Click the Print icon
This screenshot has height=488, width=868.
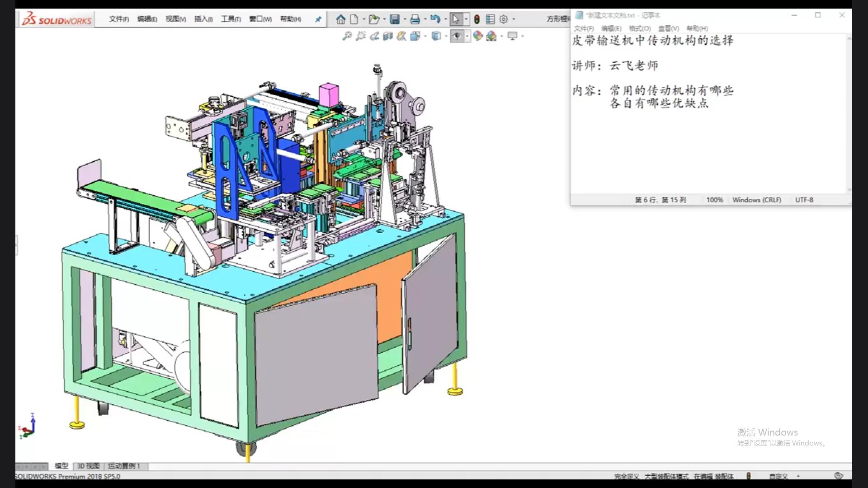point(415,19)
